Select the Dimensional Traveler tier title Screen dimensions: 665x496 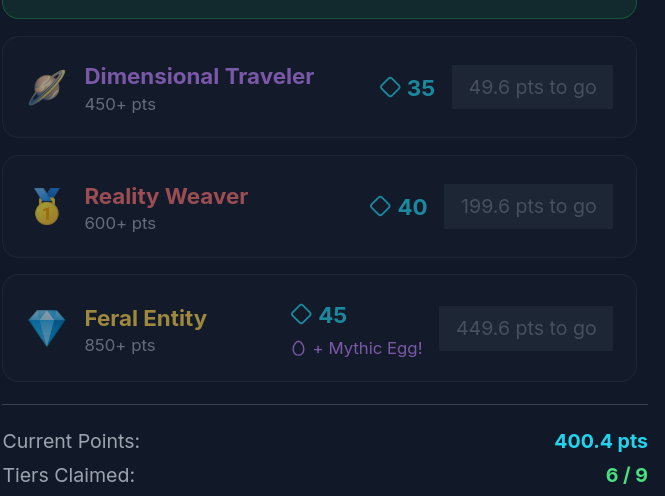pyautogui.click(x=199, y=76)
